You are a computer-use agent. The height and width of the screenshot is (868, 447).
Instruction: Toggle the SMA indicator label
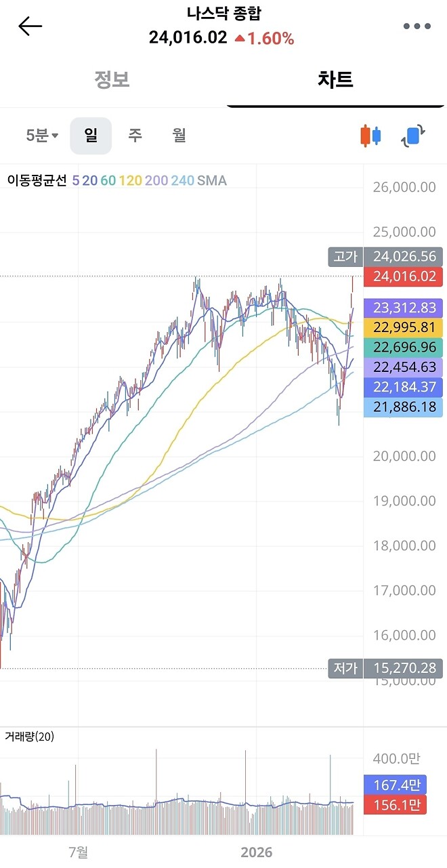[x=210, y=180]
